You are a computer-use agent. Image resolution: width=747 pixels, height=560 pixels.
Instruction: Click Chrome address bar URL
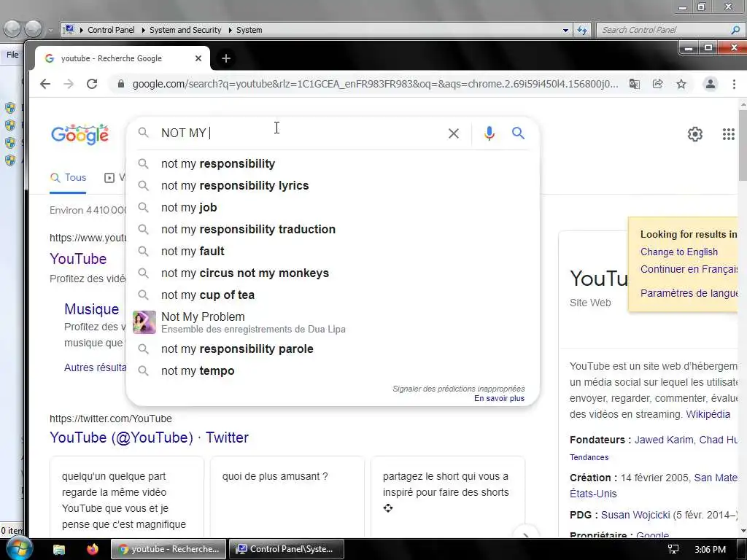click(x=375, y=84)
